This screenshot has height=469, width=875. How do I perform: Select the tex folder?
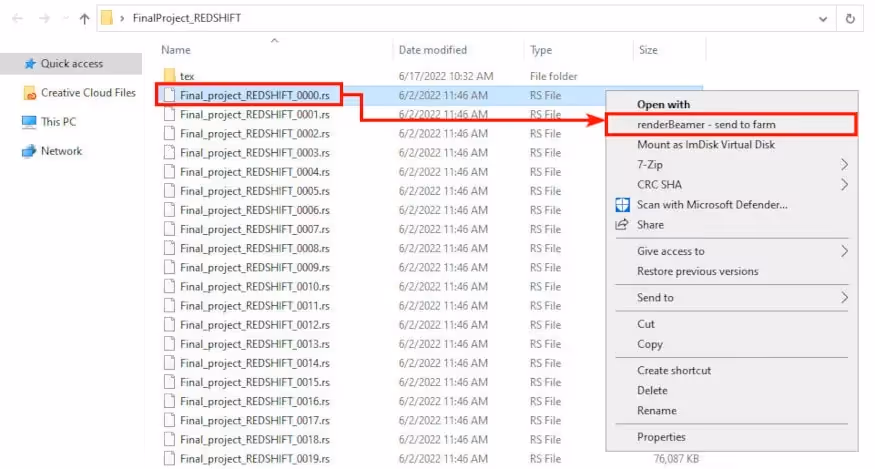(x=187, y=76)
